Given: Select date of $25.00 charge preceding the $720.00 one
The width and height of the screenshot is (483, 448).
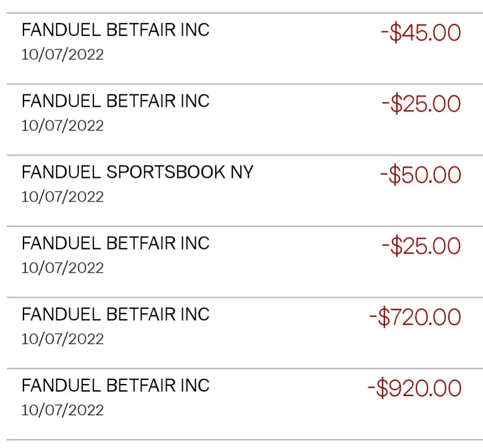Looking at the screenshot, I should (x=63, y=268).
